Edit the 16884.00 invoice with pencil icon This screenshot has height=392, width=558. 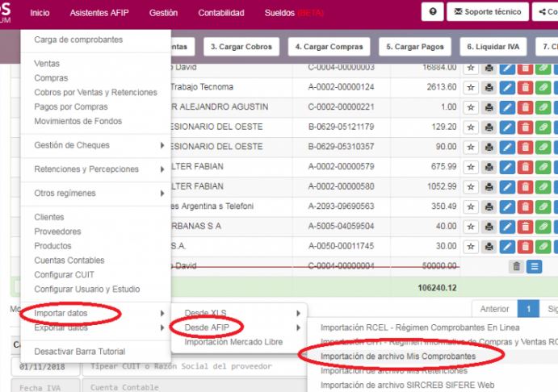point(507,68)
